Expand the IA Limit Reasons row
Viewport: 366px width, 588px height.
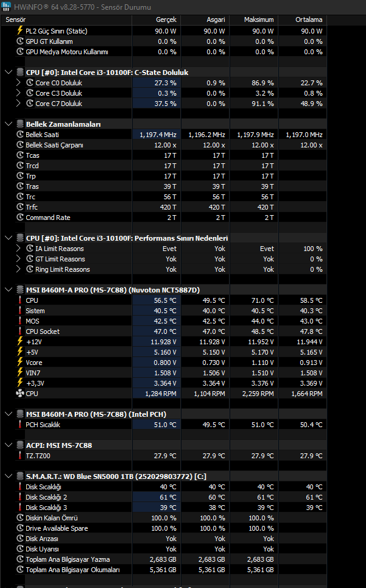tap(18, 248)
